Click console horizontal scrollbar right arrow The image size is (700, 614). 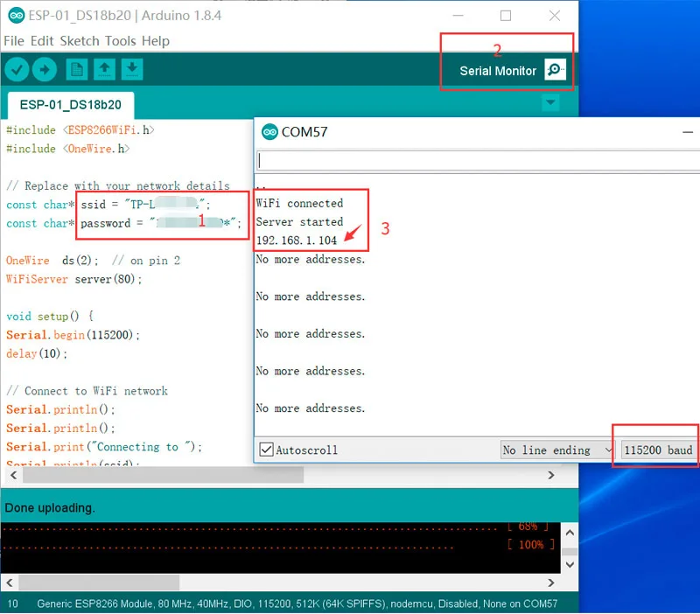[551, 583]
